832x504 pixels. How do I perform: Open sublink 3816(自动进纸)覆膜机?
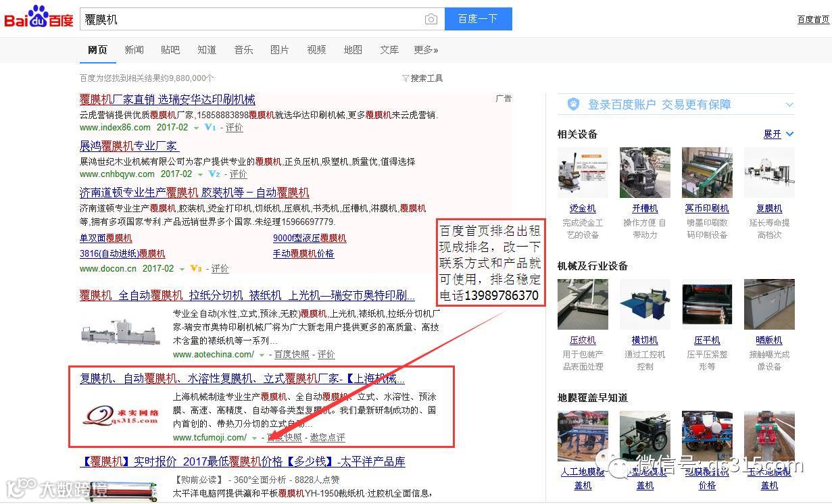tap(122, 253)
